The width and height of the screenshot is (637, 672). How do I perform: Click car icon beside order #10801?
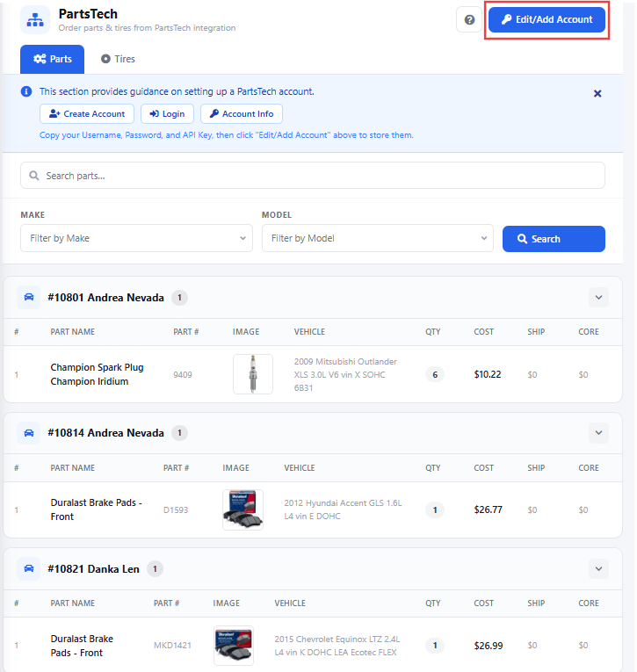coord(29,298)
